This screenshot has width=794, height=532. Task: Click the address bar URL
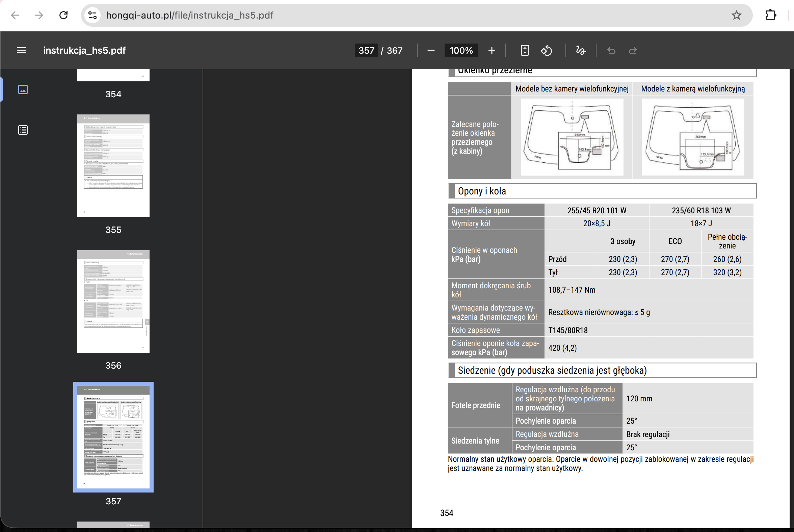(x=190, y=15)
